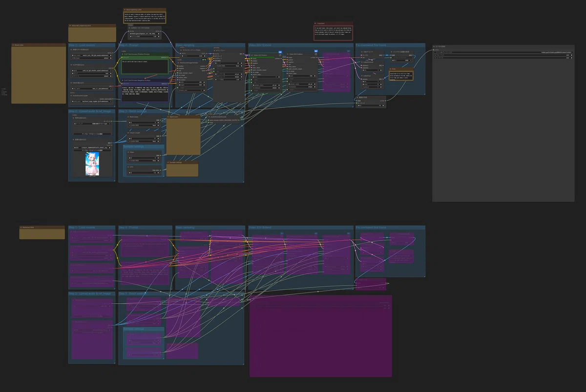586x392 pixels.
Task: Click the filename prefix field in the video save node
Action: [x=503, y=52]
